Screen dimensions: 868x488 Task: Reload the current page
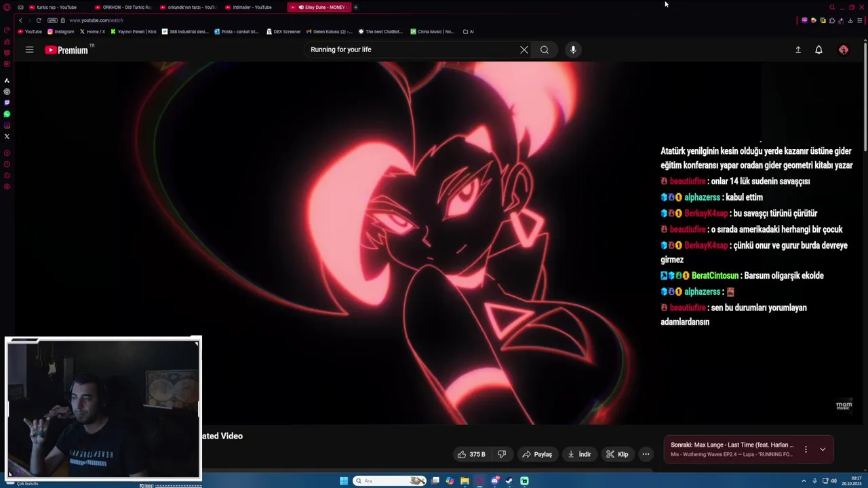point(39,20)
